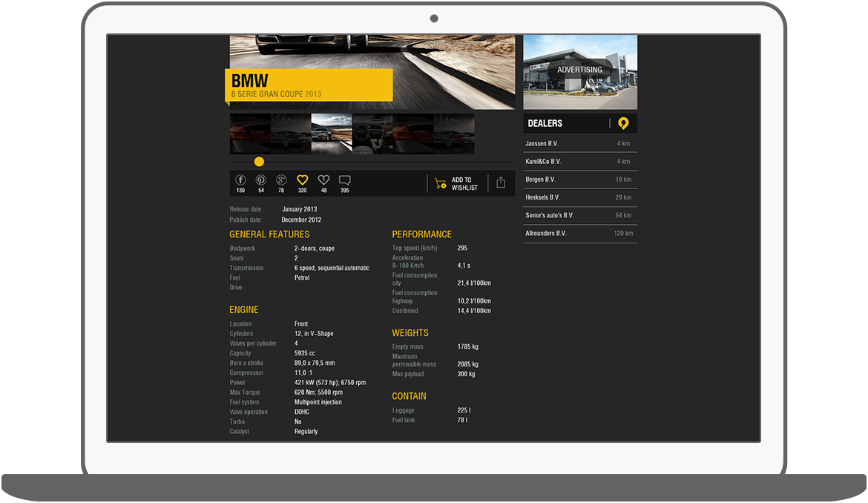
Task: Select the first tail light thumbnail
Action: pyautogui.click(x=250, y=134)
